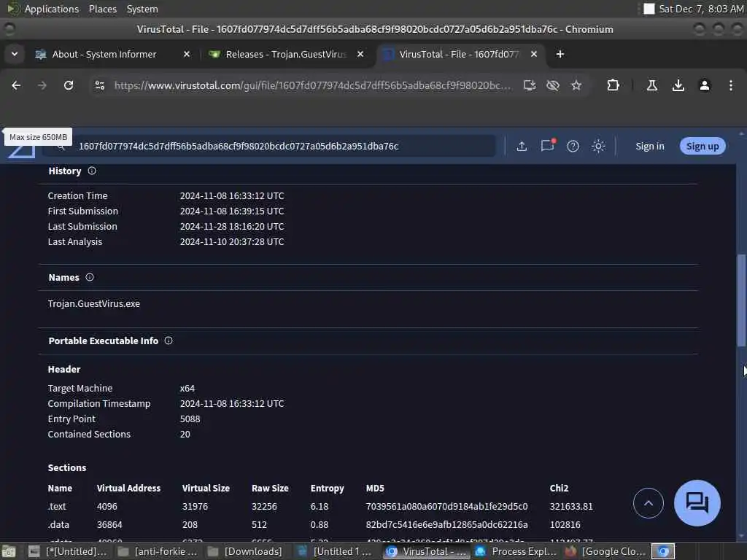Select Contained Sections value 20
The image size is (747, 560).
click(185, 435)
